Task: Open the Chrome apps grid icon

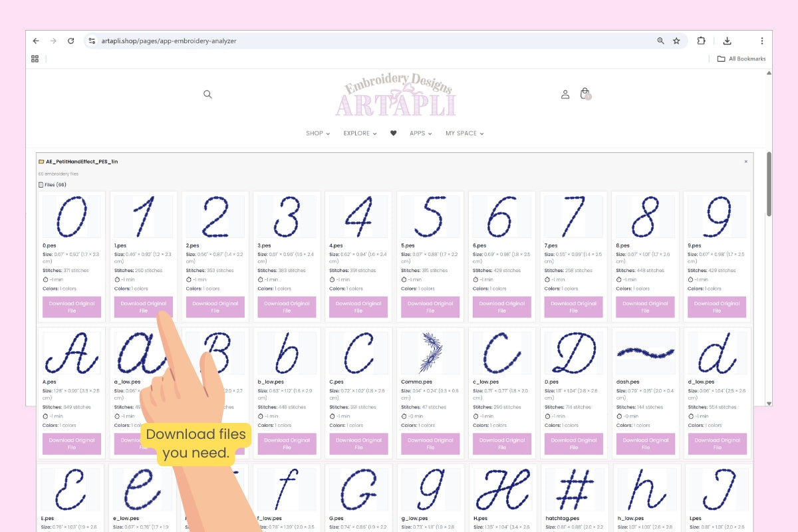Action: (x=35, y=59)
